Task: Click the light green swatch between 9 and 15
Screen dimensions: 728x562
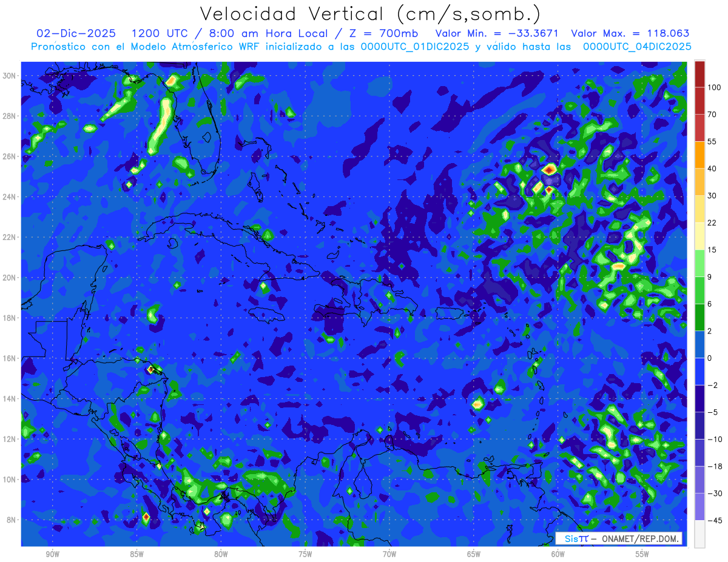Action: pyautogui.click(x=699, y=263)
